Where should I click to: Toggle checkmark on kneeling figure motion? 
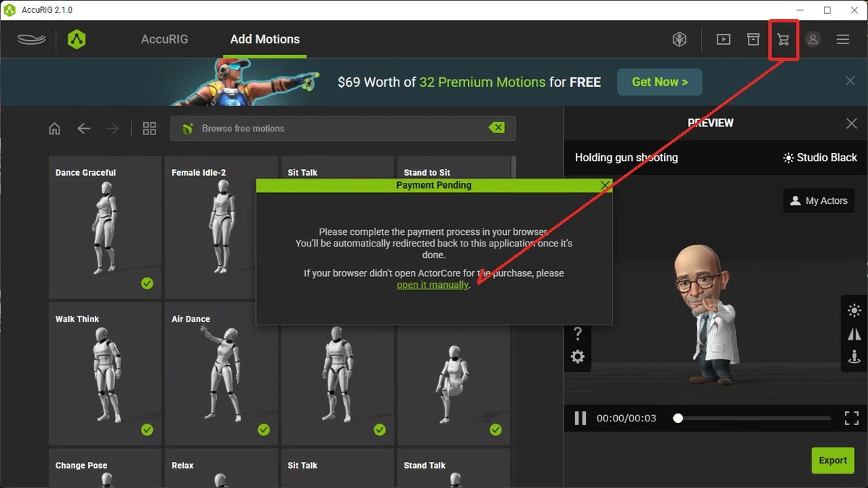click(495, 430)
